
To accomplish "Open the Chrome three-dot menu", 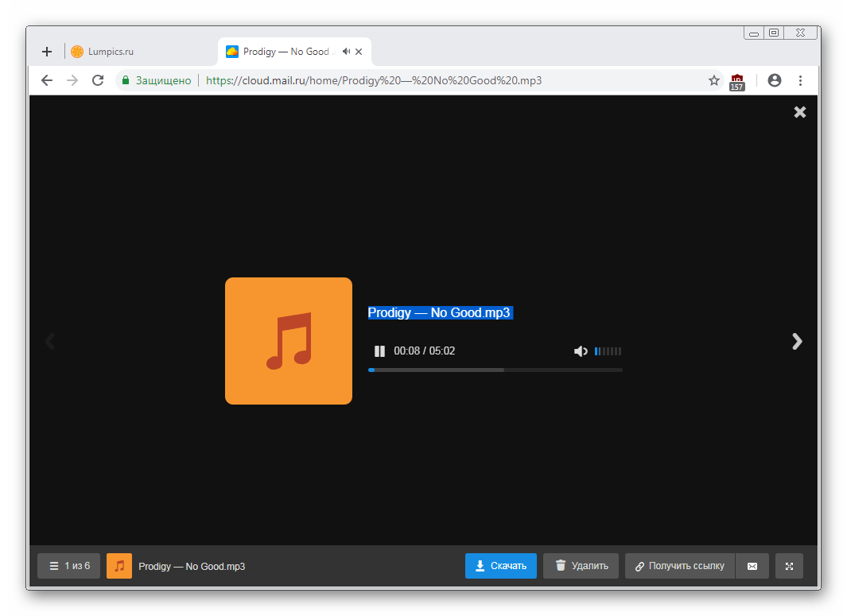I will 800,80.
